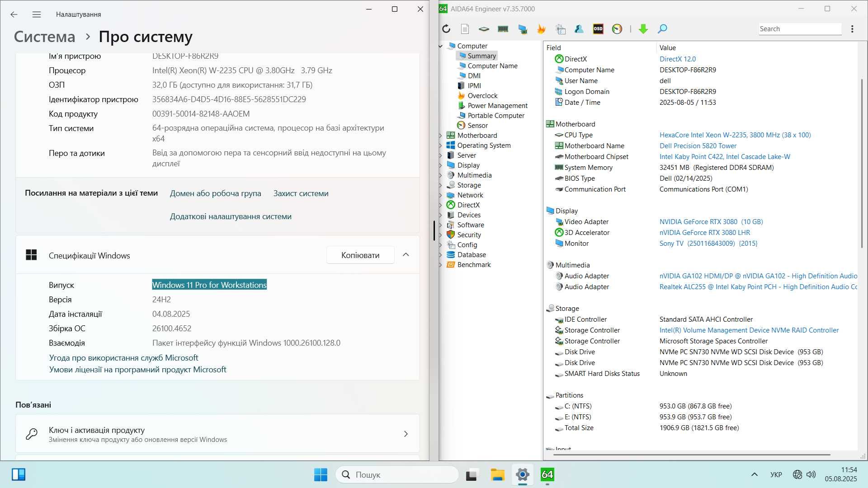Screen dimensions: 868x488
Task: Collapse the Computer tree node
Action: point(441,46)
